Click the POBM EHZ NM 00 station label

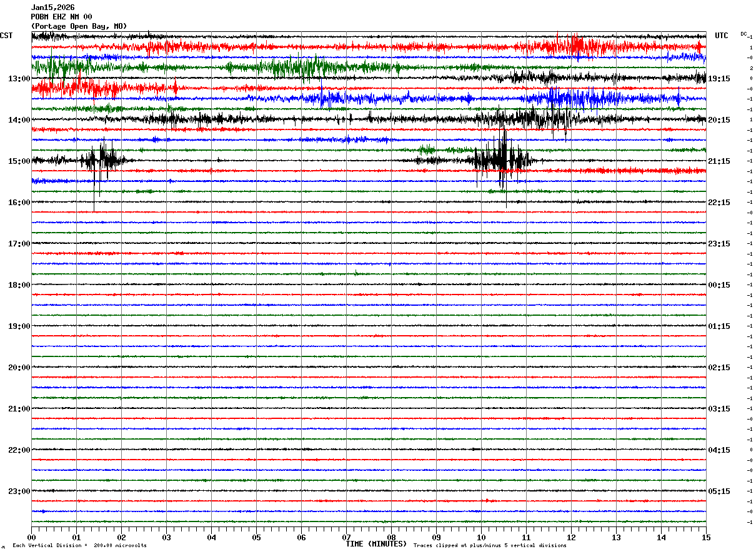61,17
